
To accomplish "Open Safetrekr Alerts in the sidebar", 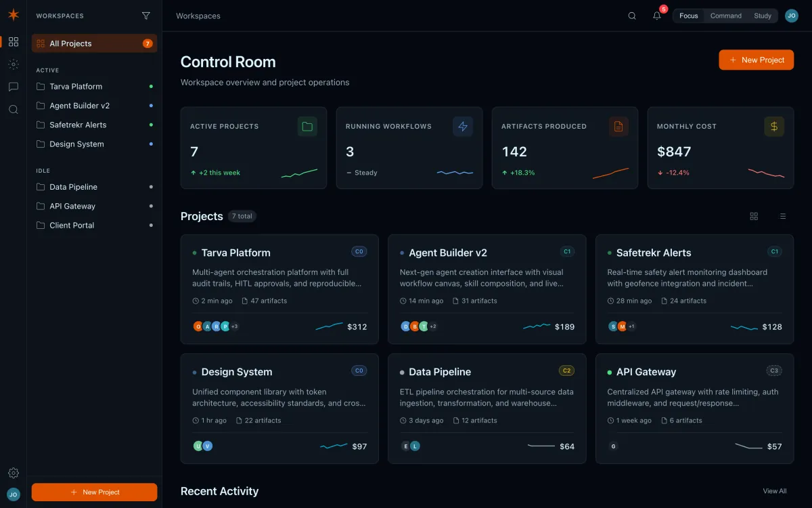I will [x=95, y=125].
